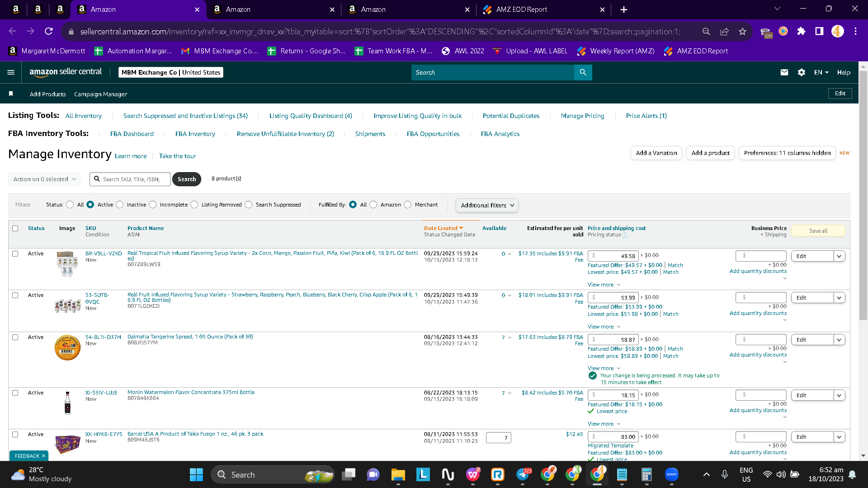
Task: Click the SKU search input field
Action: click(130, 179)
